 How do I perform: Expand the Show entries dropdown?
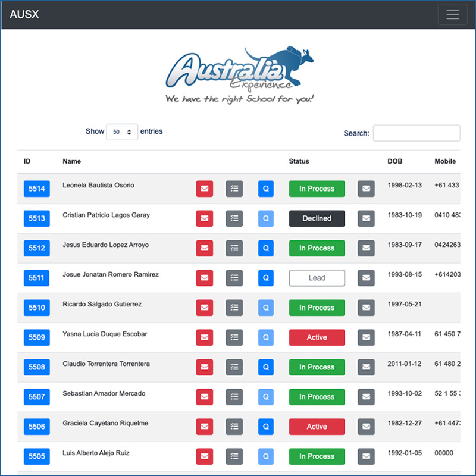122,132
